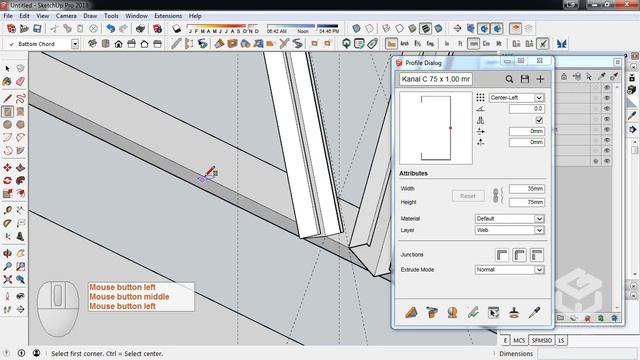Click the SFMSIO status button
Screen dimensions: 640x360
pos(542,340)
